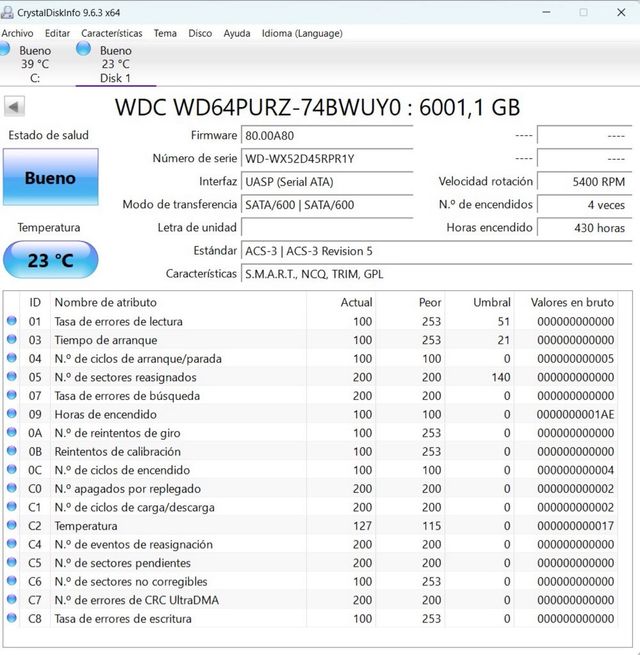Click the status dot for eventos de reasignación
The width and height of the screenshot is (640, 655).
[x=12, y=543]
